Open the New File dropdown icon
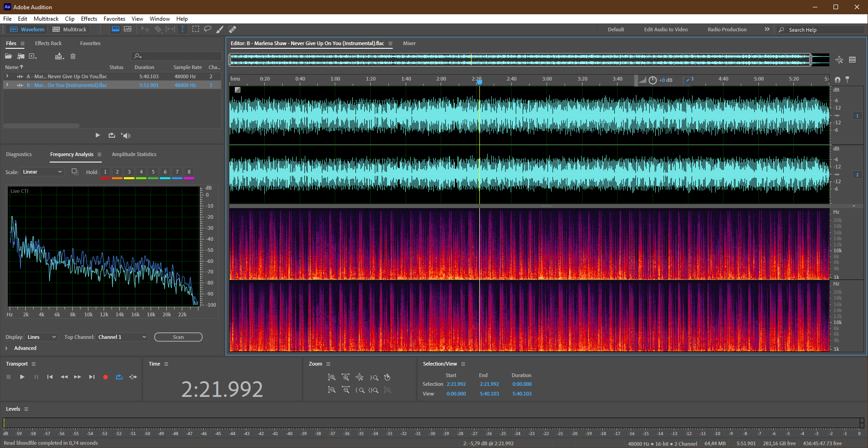868x448 pixels. coord(33,56)
